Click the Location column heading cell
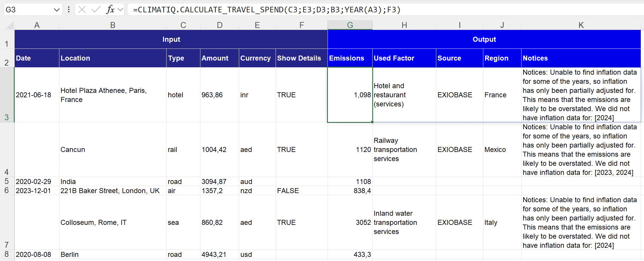The height and width of the screenshot is (261, 644). point(113,58)
